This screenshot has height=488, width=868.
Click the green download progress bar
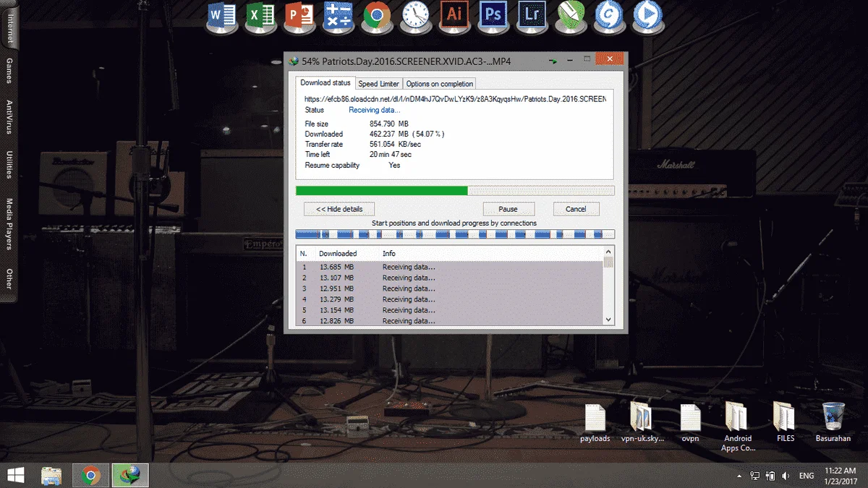pyautogui.click(x=455, y=191)
